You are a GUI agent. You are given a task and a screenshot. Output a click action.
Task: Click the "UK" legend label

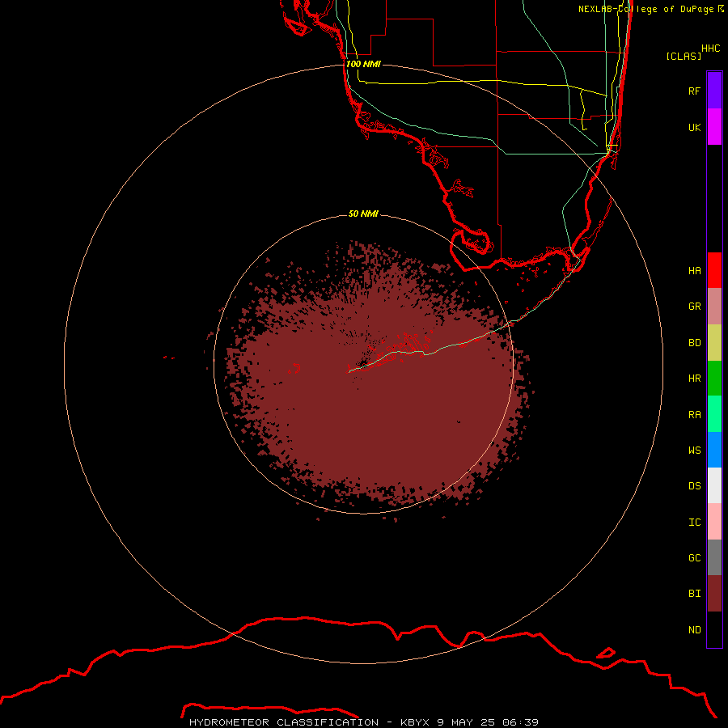(694, 127)
